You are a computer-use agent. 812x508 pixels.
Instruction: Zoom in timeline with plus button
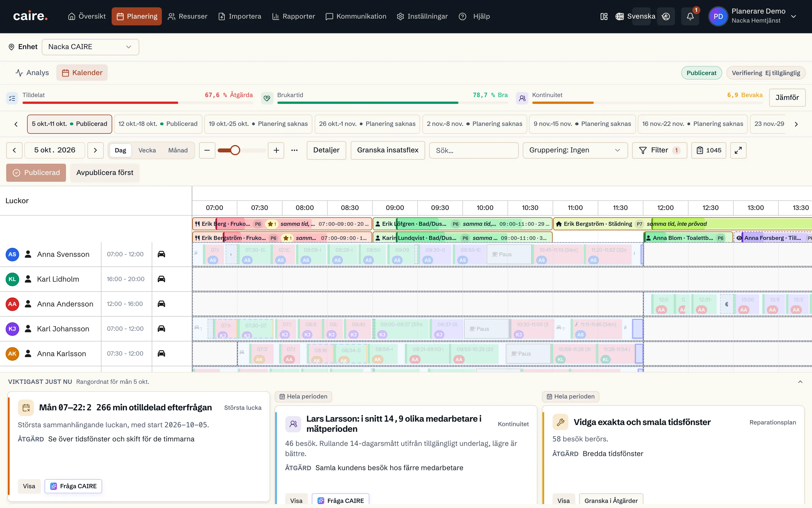coord(276,150)
